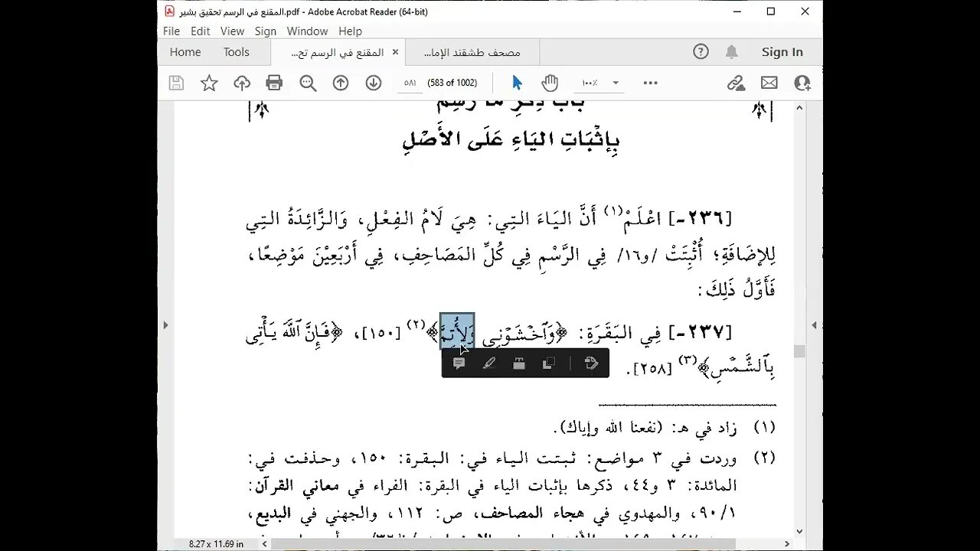Upload the file to the cloud
Screen dimensions: 980x551
(242, 83)
